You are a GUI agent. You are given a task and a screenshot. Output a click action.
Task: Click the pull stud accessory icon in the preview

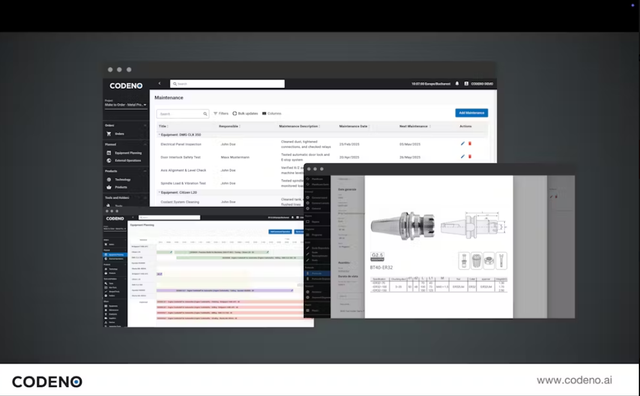pos(464,260)
